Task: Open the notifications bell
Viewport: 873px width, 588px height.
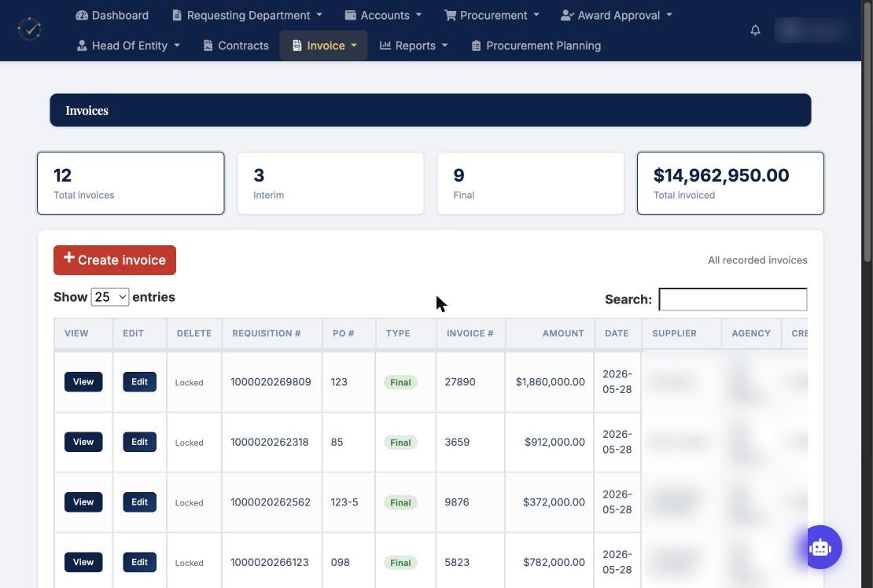Action: (755, 31)
